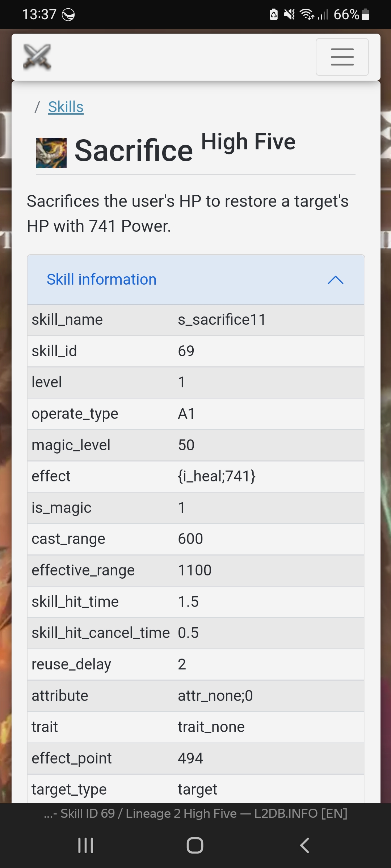The image size is (391, 868).
Task: Tap the recycling battery saver status icon
Action: 274,14
